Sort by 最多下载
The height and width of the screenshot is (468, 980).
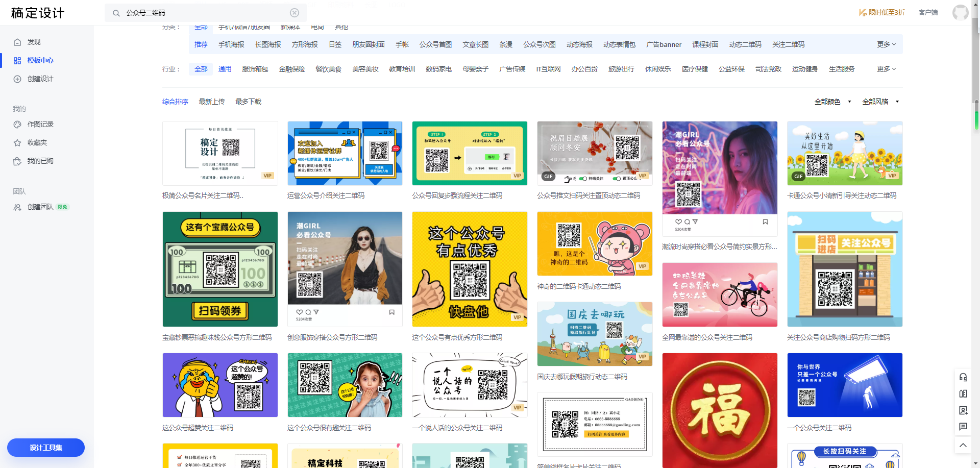248,102
